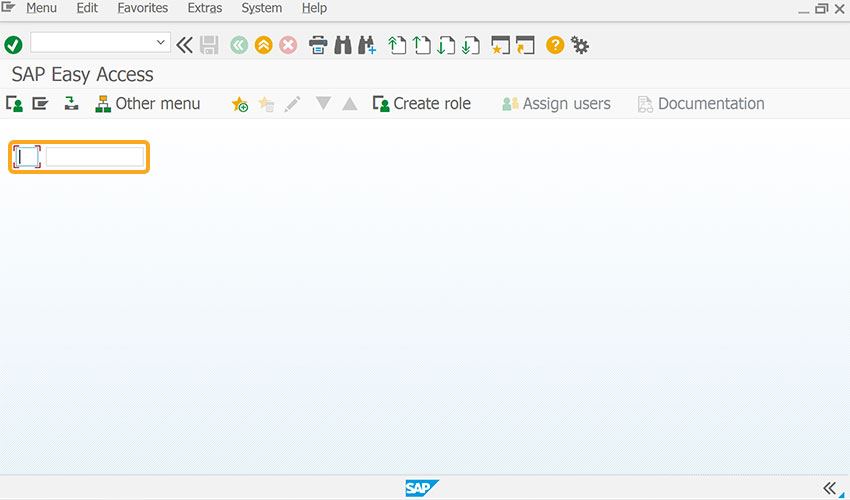Open the transaction command field dropdown
850x500 pixels.
point(160,42)
